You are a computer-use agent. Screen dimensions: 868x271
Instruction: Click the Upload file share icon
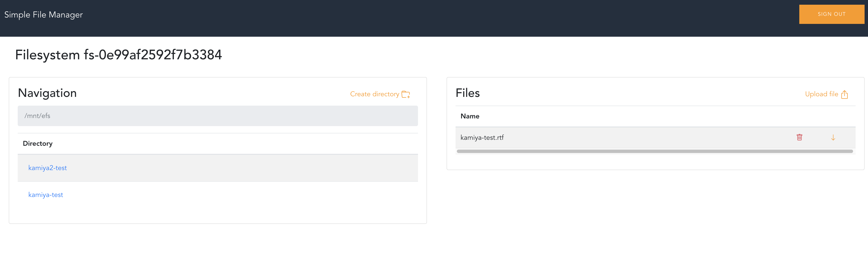coord(845,94)
